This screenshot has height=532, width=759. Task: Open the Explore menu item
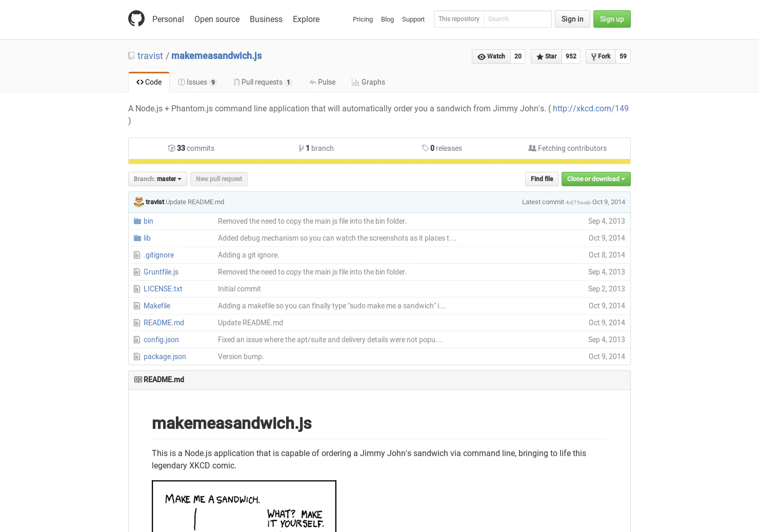tap(306, 19)
